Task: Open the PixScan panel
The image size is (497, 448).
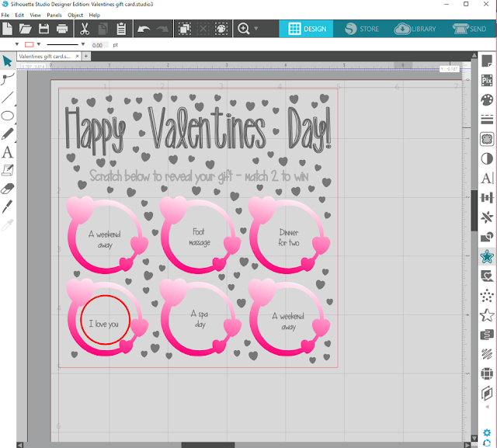Action: [487, 80]
